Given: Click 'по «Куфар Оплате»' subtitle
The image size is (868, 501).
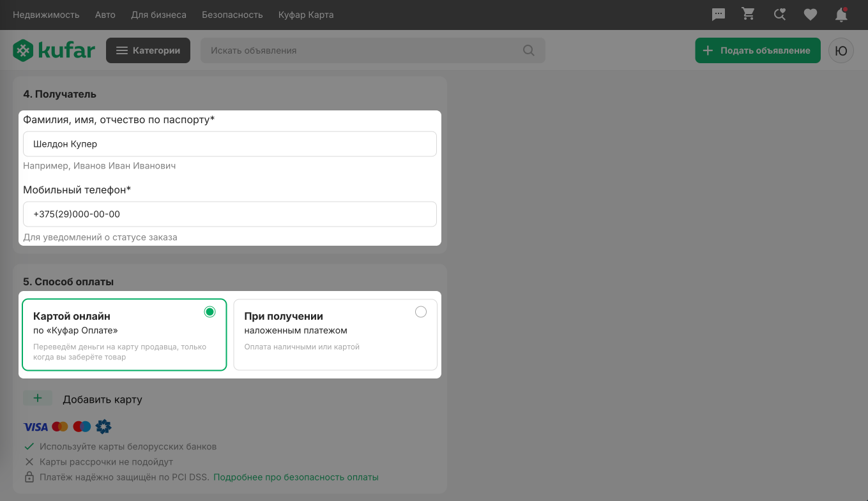Looking at the screenshot, I should 75,331.
